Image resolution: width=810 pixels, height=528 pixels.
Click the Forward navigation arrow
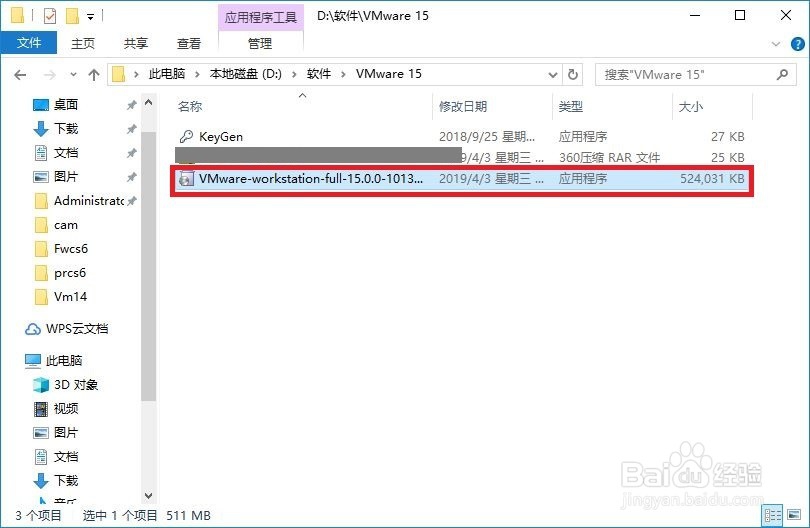(x=50, y=75)
